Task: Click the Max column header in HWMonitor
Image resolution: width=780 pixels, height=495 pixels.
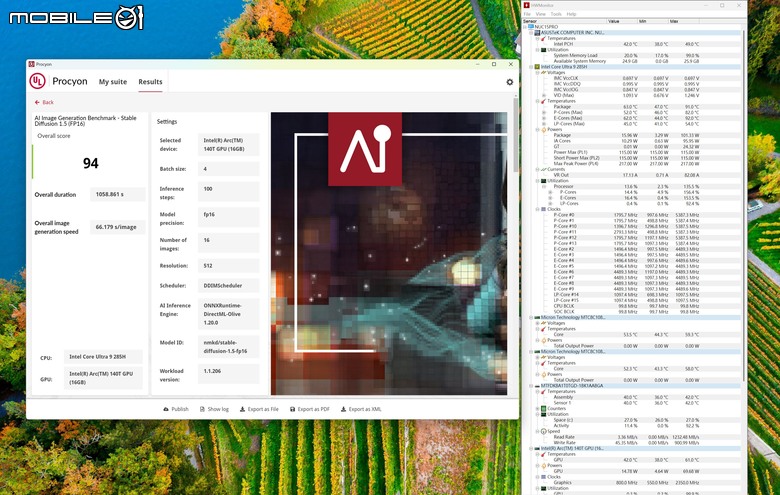Action: (x=683, y=21)
